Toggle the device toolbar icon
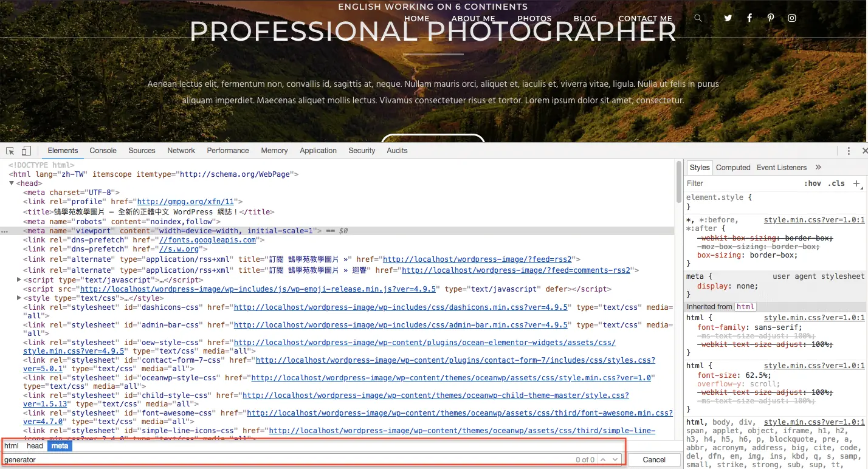 tap(26, 151)
